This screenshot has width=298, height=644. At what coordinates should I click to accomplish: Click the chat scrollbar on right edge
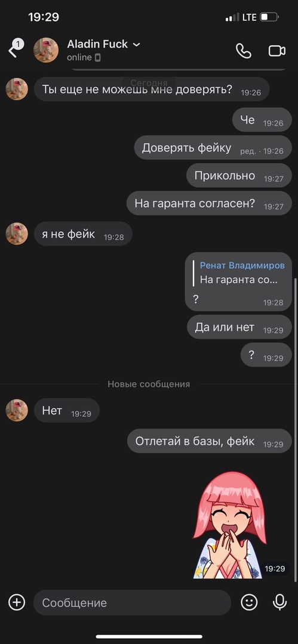[296, 429]
